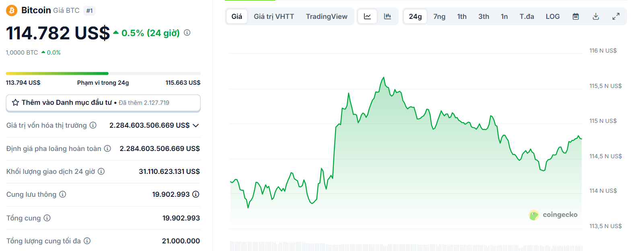Choose the 3th time range
This screenshot has width=644, height=251.
point(484,16)
